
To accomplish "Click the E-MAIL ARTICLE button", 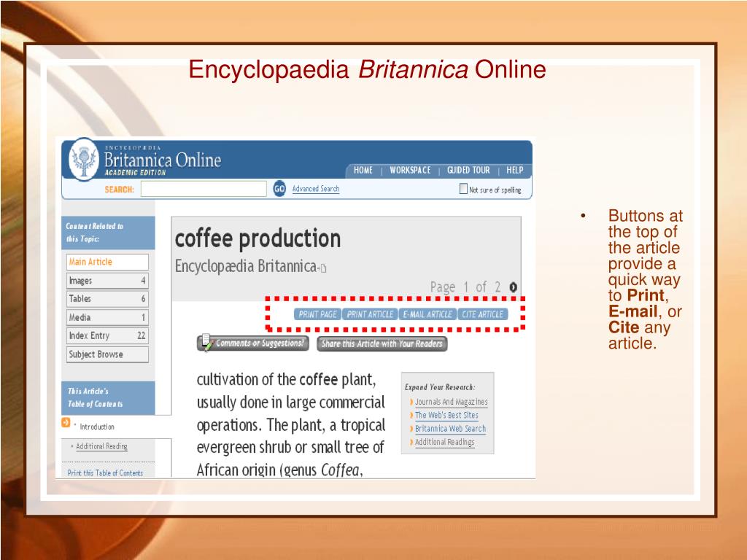I will coord(427,314).
